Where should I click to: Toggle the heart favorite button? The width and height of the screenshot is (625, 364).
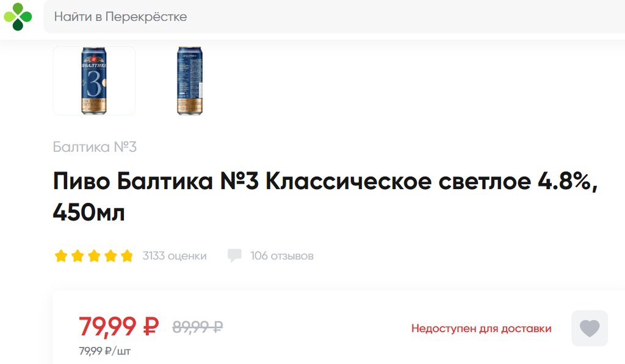click(590, 328)
